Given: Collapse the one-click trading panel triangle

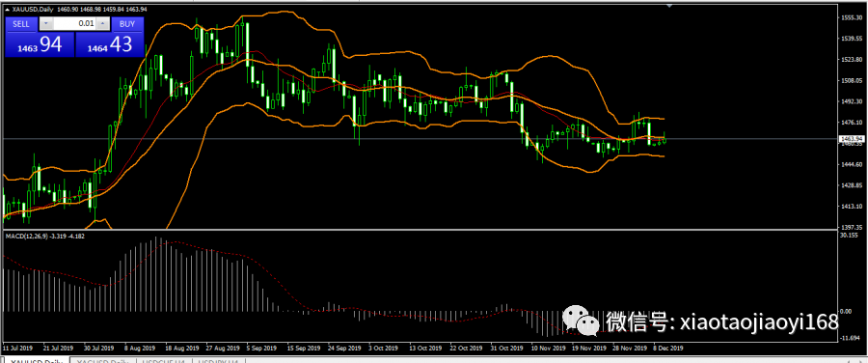Looking at the screenshot, I should tap(7, 11).
